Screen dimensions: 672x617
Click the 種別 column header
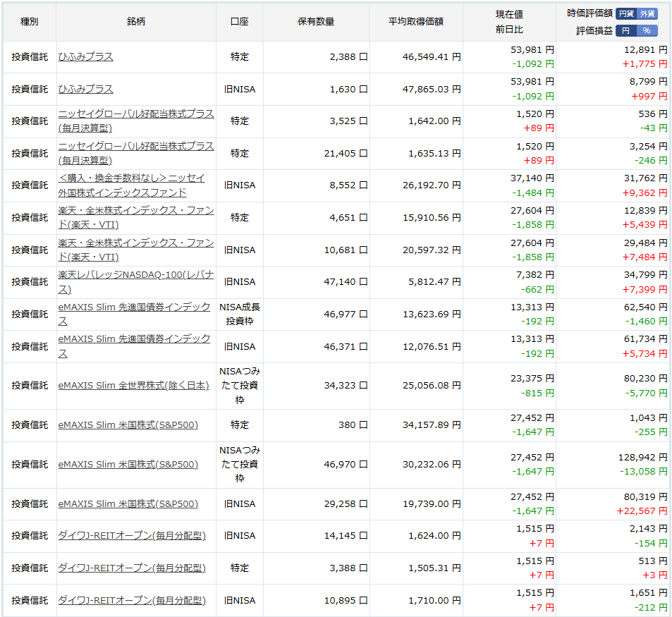30,22
